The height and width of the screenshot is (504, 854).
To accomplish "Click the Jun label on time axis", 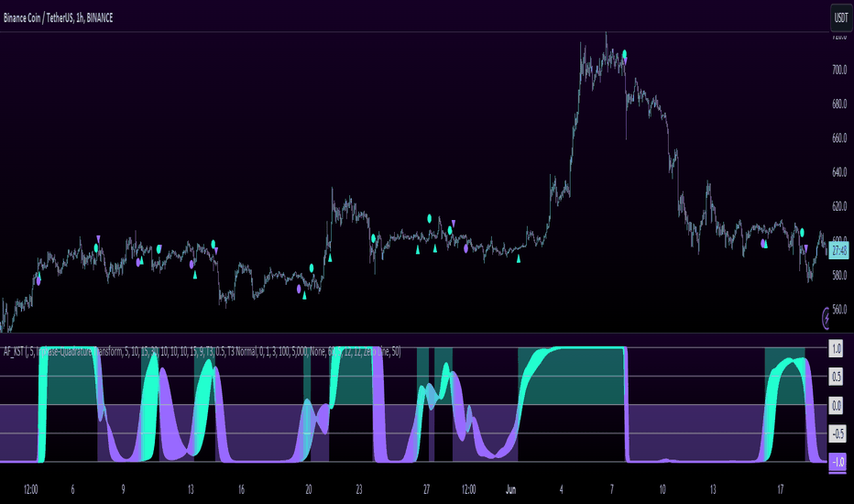I will (x=510, y=489).
